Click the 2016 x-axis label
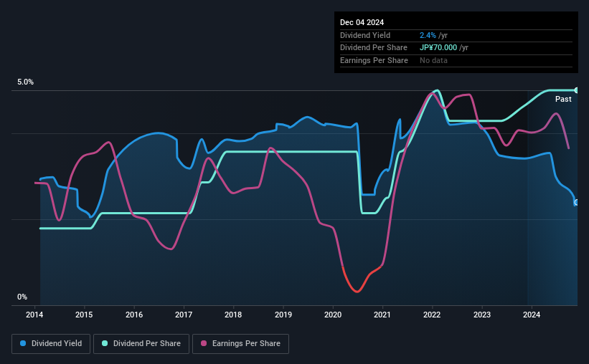Image resolution: width=589 pixels, height=364 pixels. coord(134,315)
